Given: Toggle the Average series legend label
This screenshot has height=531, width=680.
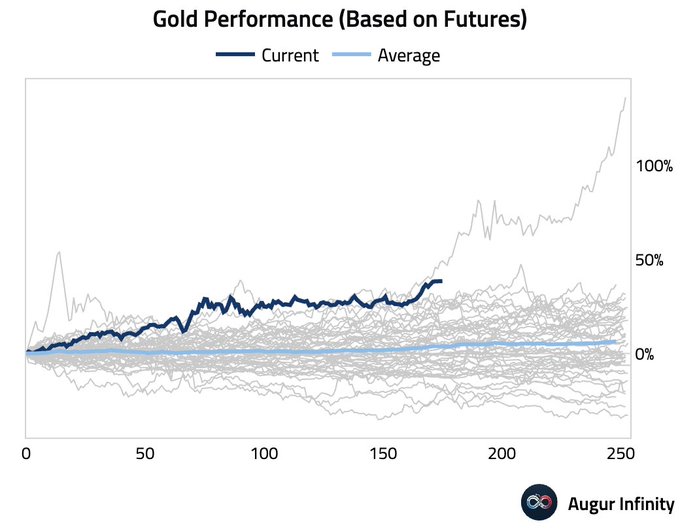Looking at the screenshot, I should point(408,56).
